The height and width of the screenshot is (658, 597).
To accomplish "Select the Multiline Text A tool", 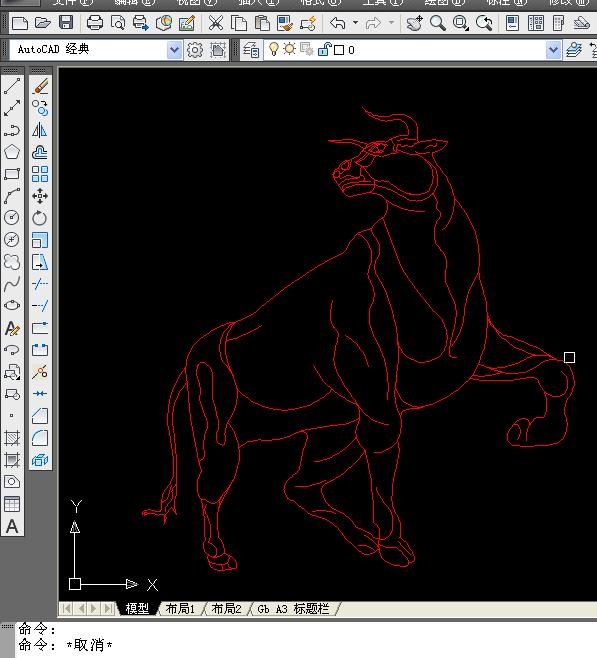I will pos(12,526).
